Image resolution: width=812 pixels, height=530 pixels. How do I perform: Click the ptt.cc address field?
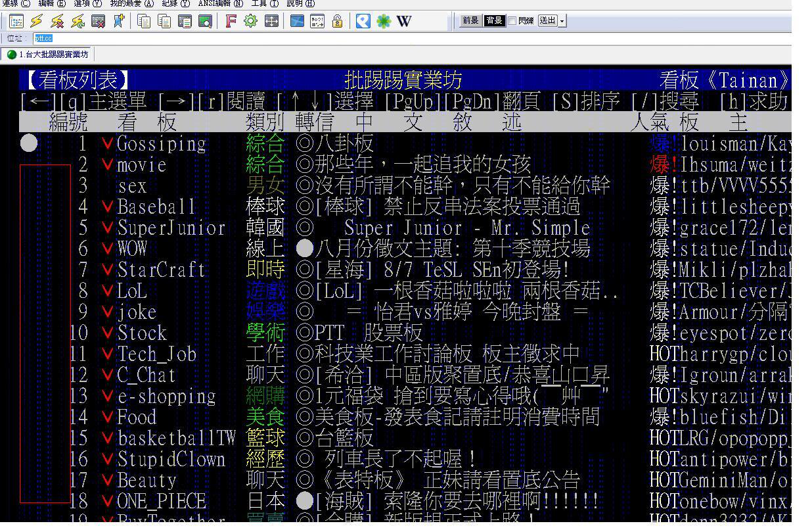pyautogui.click(x=411, y=39)
